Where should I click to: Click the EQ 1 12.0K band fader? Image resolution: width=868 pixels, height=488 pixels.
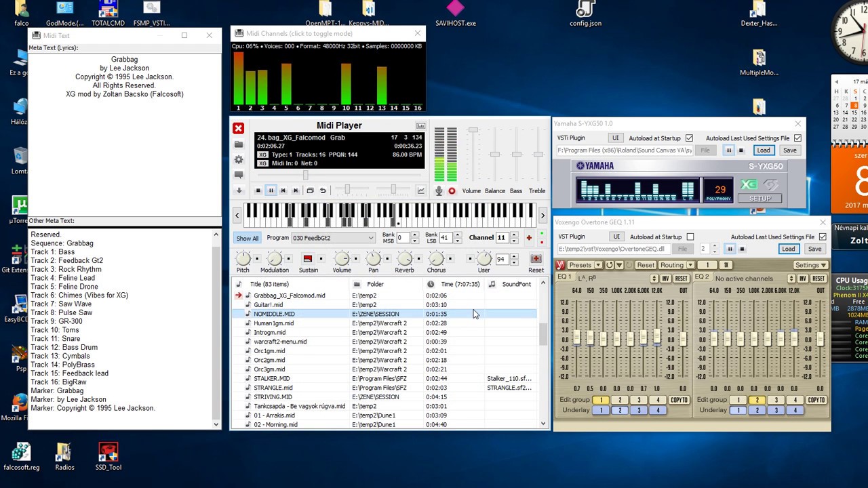tap(656, 336)
